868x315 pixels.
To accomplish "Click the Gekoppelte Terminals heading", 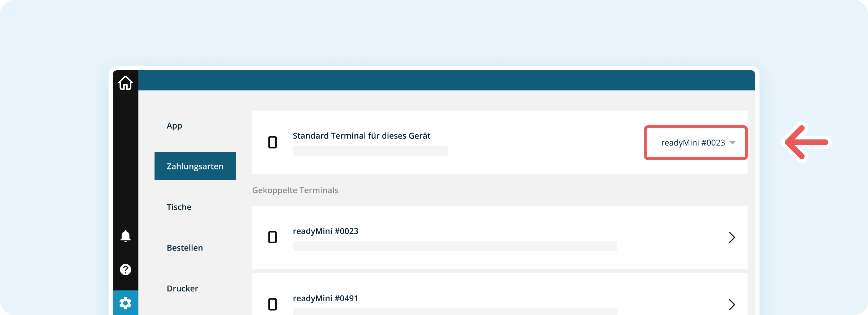I will pos(295,190).
